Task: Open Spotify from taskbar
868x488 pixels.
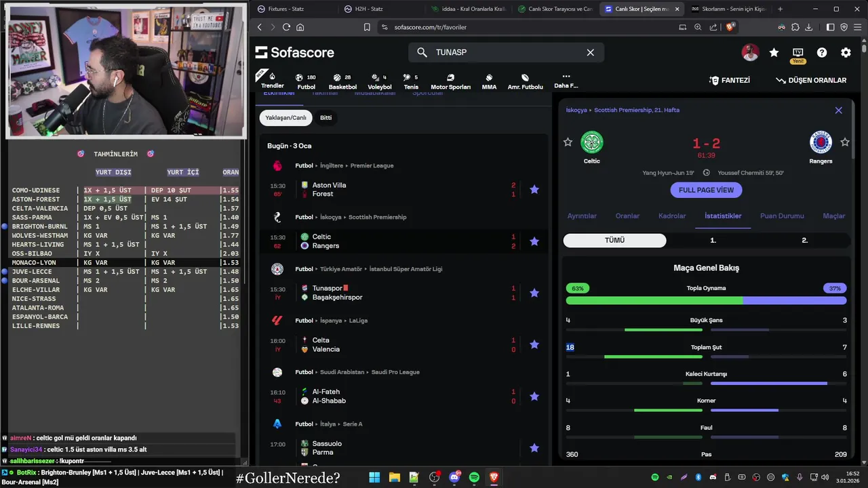Action: click(x=474, y=477)
